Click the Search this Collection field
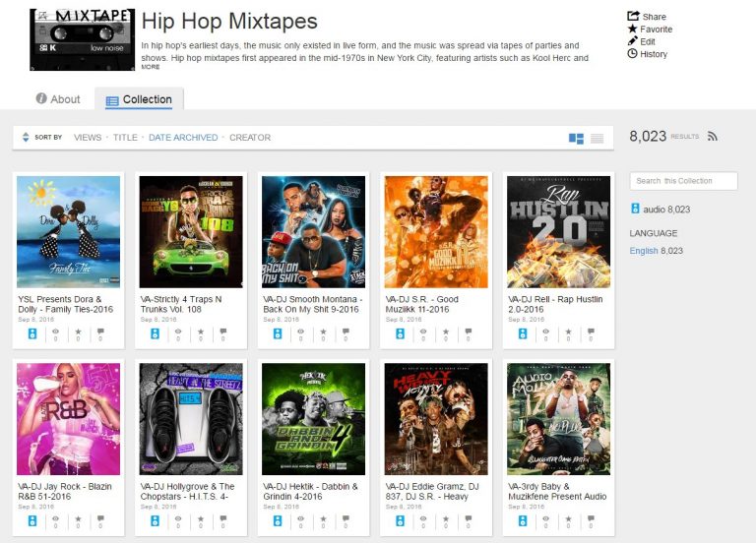 (x=683, y=181)
